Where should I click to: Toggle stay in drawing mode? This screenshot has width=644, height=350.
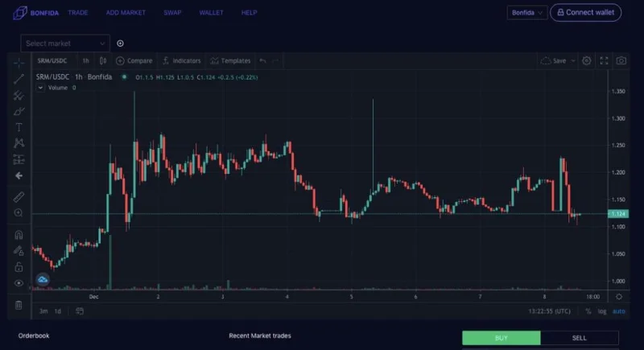click(x=19, y=251)
